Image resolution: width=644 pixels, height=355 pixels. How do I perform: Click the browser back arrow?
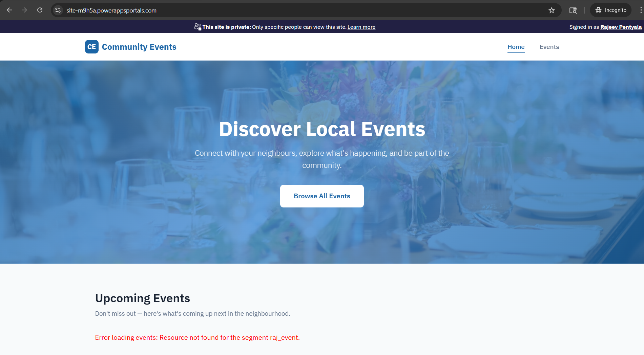click(9, 10)
